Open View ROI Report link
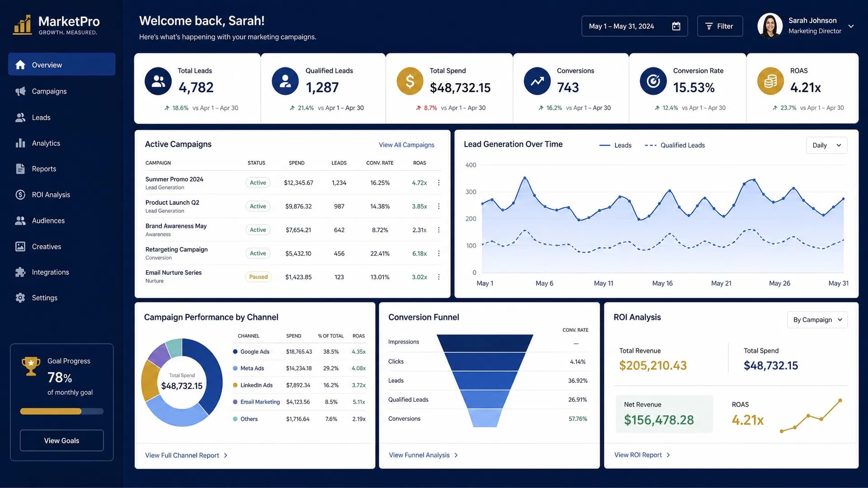868x488 pixels. click(x=642, y=455)
